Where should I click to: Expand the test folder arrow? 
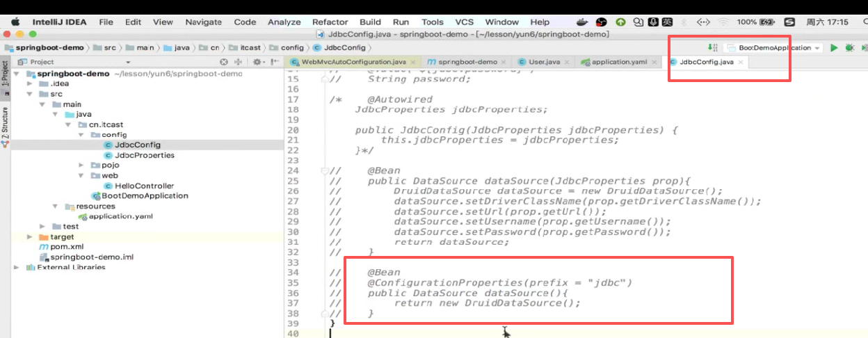pos(43,227)
